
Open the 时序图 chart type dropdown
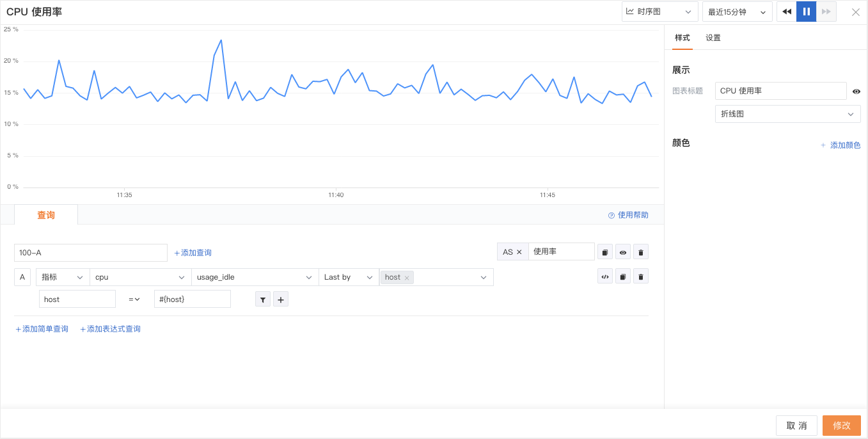click(659, 12)
